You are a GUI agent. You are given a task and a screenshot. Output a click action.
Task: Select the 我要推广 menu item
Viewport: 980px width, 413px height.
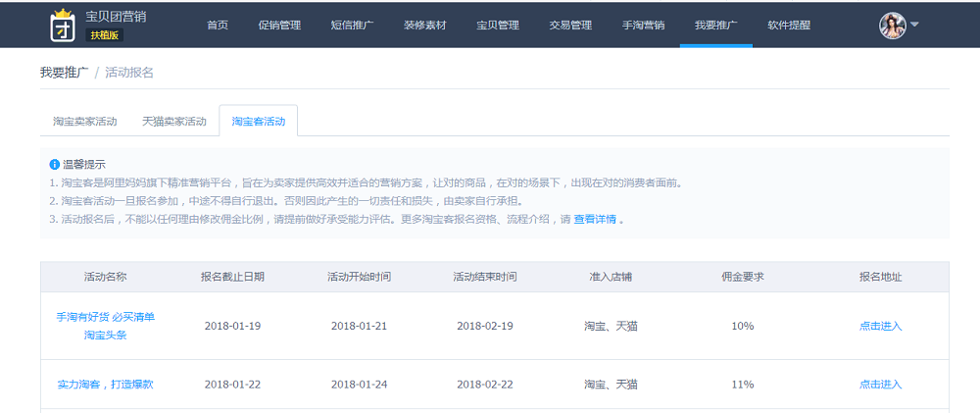click(x=716, y=26)
